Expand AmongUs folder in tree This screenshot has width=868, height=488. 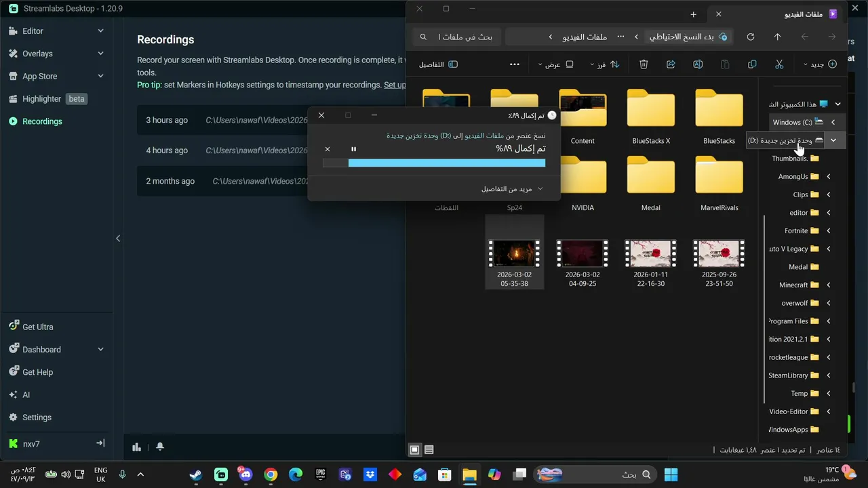(x=828, y=176)
